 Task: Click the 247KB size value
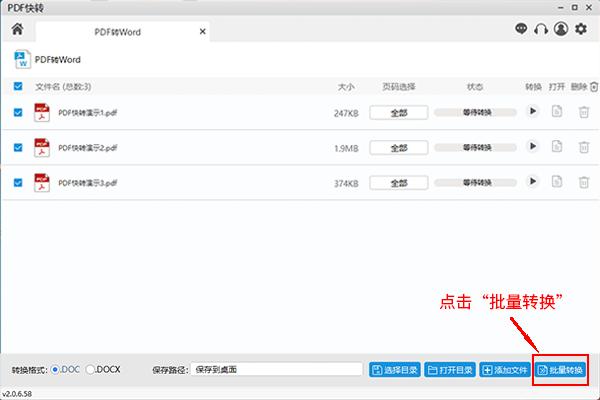[x=346, y=113]
